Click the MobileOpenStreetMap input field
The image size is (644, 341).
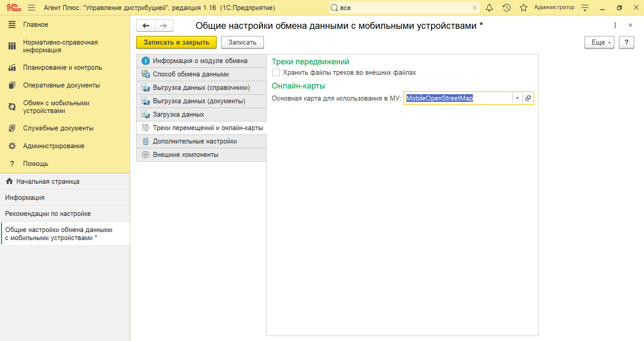(458, 98)
